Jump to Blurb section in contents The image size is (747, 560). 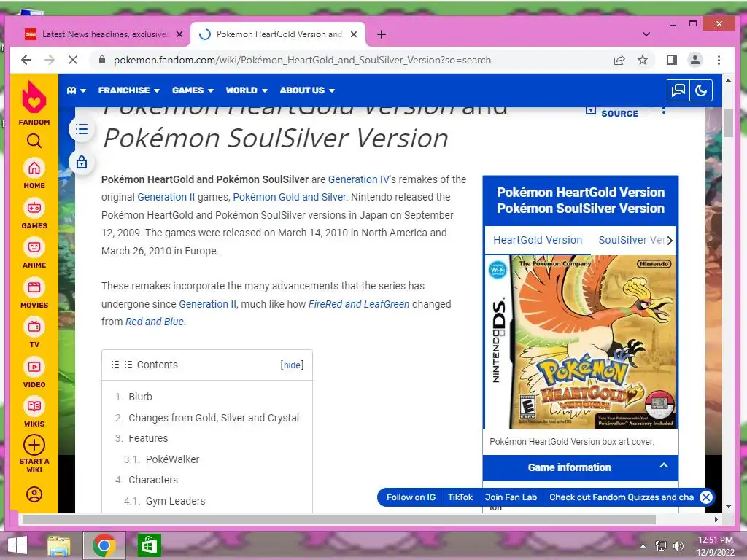pyautogui.click(x=140, y=397)
